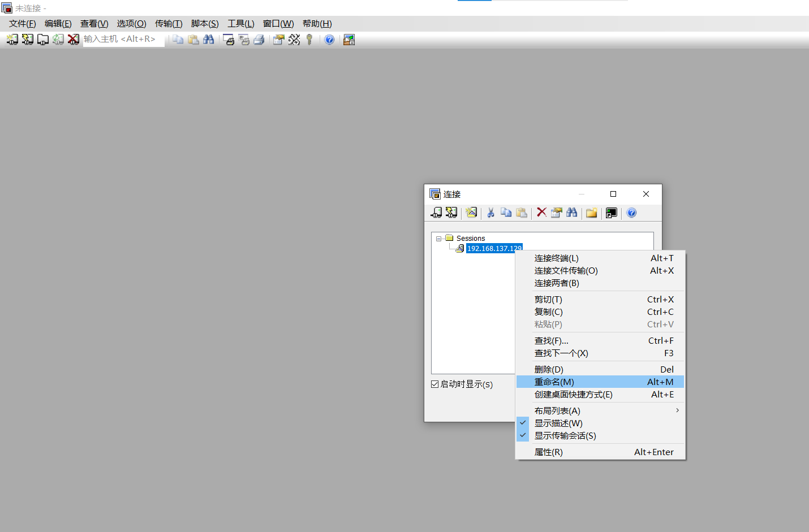Image resolution: width=809 pixels, height=532 pixels.
Task: Click the Paste icon in the 连接 dialog toolbar
Action: point(522,213)
